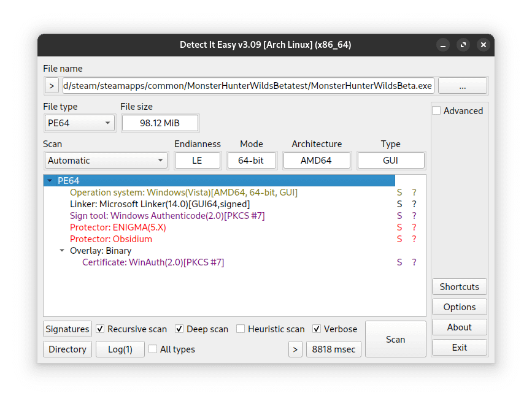Screen dimensions: 532x404
Task: Click the ? button on Certificate WinAuth row
Action: pyautogui.click(x=414, y=262)
